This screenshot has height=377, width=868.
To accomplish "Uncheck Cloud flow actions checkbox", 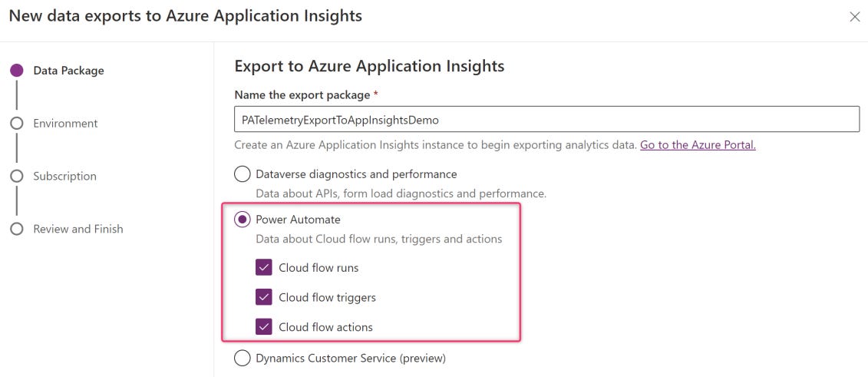I will [264, 327].
